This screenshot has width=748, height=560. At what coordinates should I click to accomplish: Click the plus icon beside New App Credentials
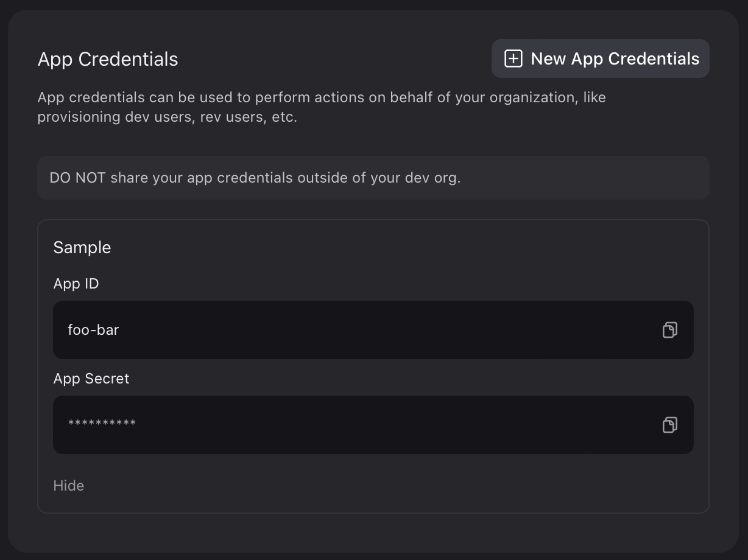[x=513, y=58]
